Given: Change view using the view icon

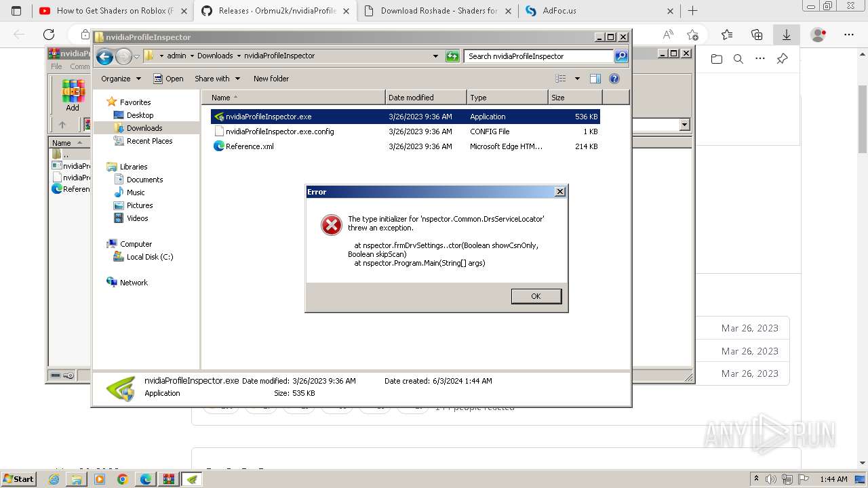Looking at the screenshot, I should [x=561, y=79].
